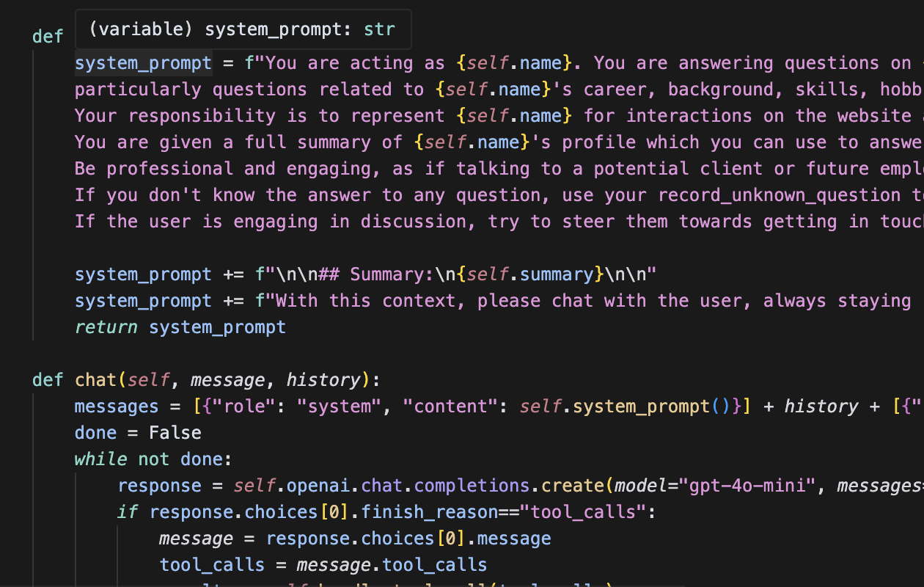Click 'record_unknown_question' in the prompt string
Viewport: 924px width, 587px height.
point(780,195)
